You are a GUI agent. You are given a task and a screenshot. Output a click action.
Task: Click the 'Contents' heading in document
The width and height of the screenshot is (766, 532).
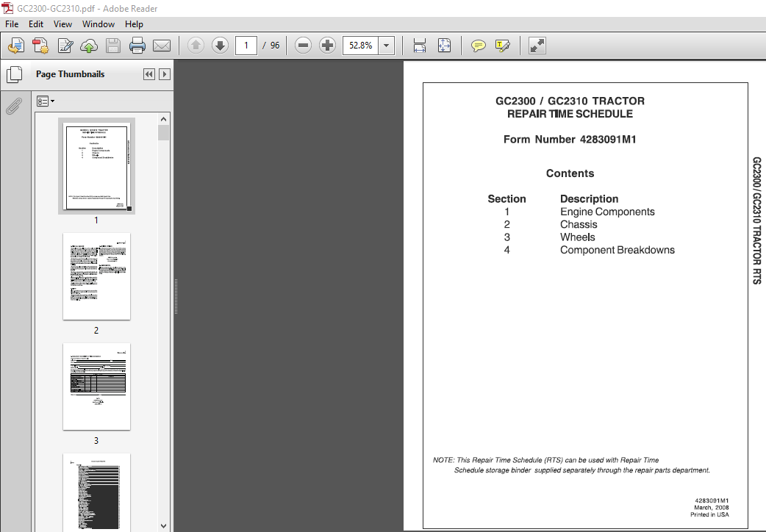tap(570, 173)
